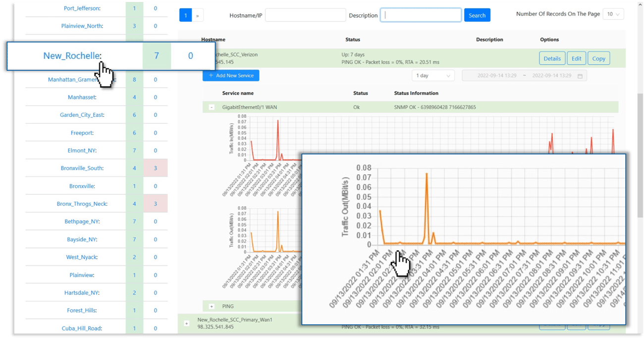
Task: Expand the New_Rochelle_SCC_Primary_Wan1 host row
Action: pyautogui.click(x=187, y=323)
